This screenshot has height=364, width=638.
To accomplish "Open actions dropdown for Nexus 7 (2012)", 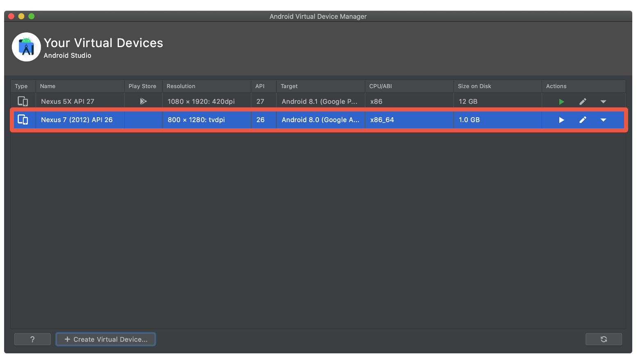I will (603, 120).
